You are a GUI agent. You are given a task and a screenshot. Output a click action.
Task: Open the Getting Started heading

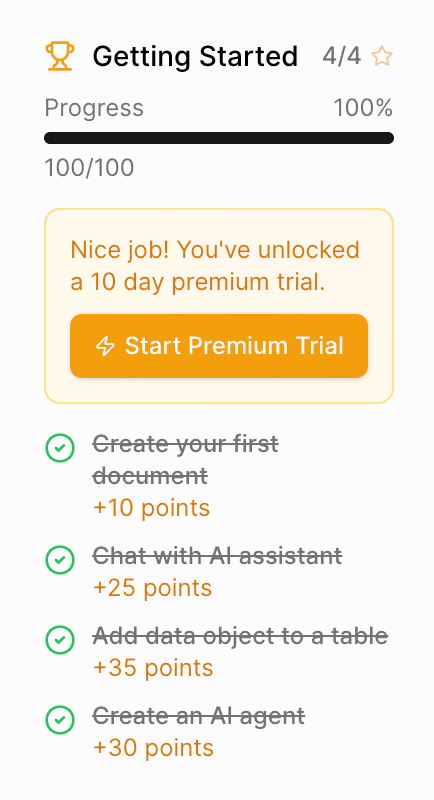click(x=195, y=56)
